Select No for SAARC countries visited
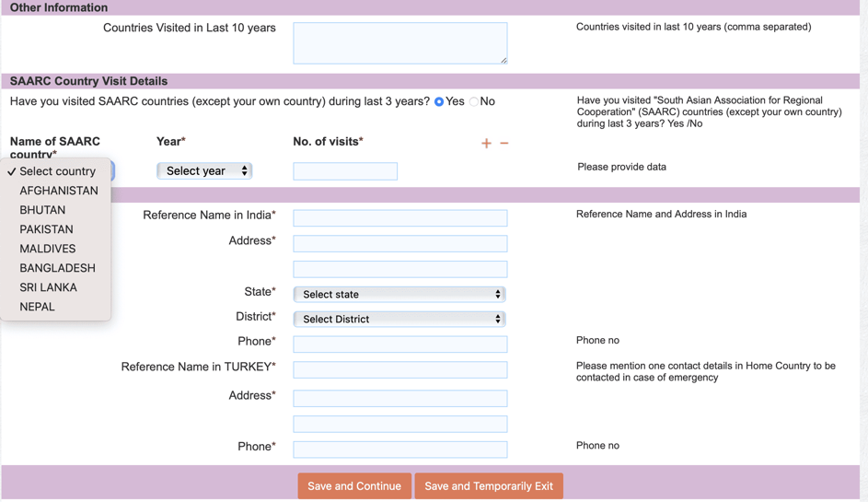This screenshot has height=502, width=868. click(474, 102)
